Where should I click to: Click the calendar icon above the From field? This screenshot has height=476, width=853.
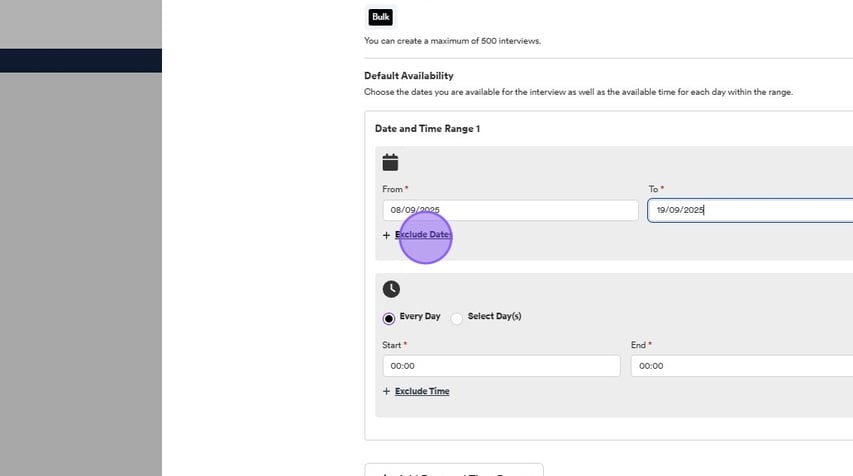pyautogui.click(x=390, y=162)
